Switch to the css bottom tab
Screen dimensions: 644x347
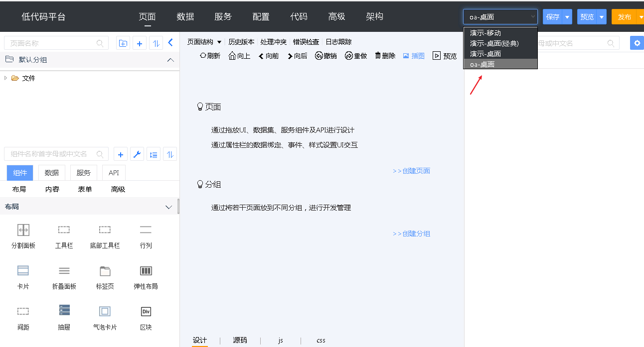coord(321,340)
